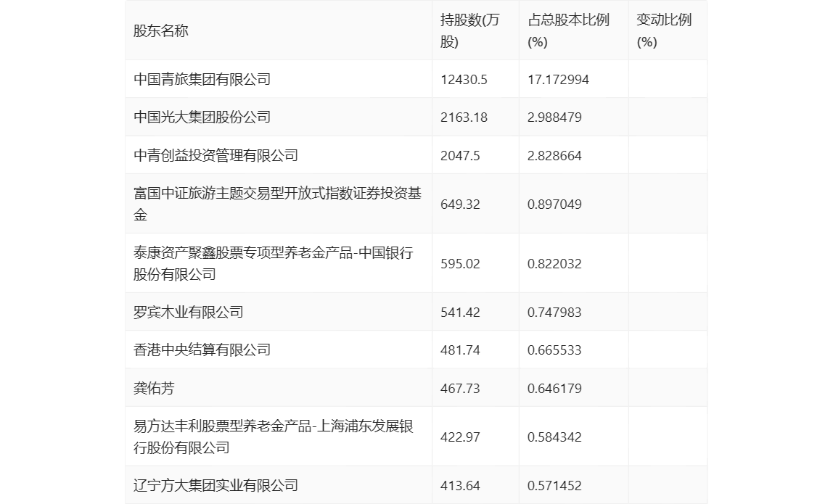Click the 422.97 shareholding value
Screen dimensions: 833x504
coord(460,437)
